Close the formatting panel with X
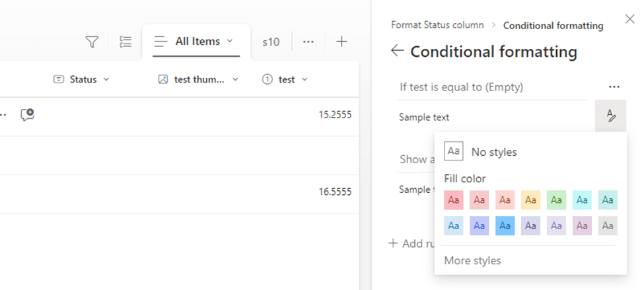 pos(629,19)
